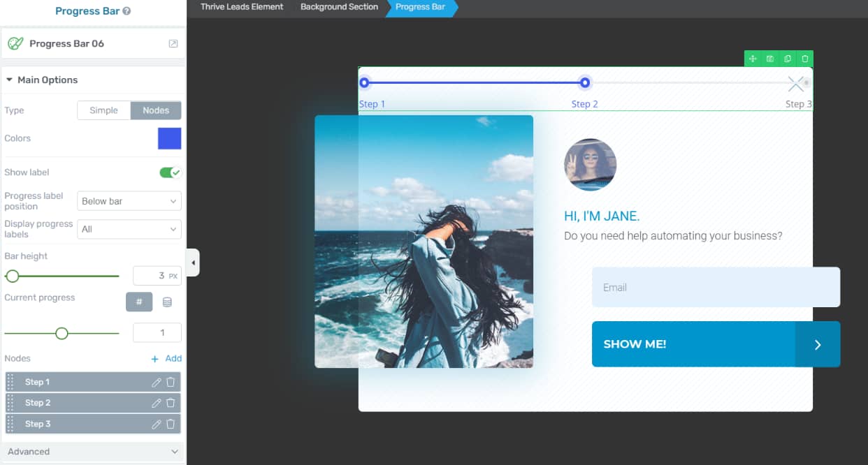The width and height of the screenshot is (868, 465).
Task: Click the arrow icon on SHOW ME button
Action: coord(818,344)
